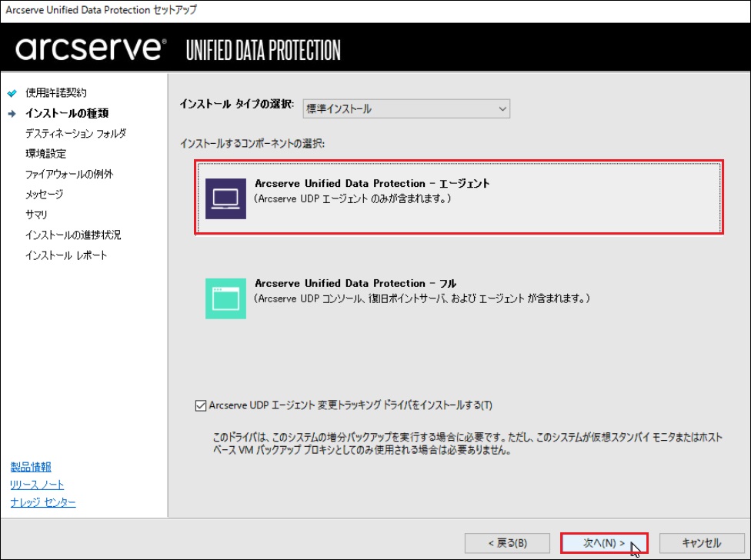
Task: Click the arrow icon beside インストールの種類
Action: pyautogui.click(x=12, y=113)
